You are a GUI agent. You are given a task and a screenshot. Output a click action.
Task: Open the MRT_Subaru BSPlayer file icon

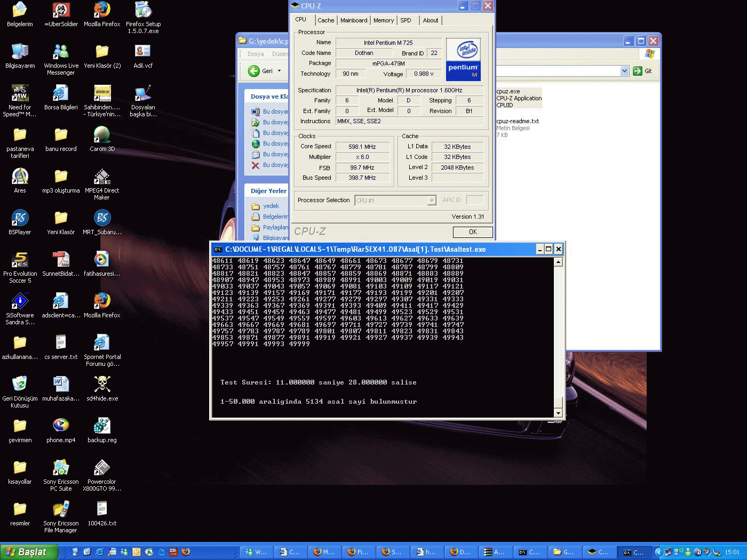(102, 222)
